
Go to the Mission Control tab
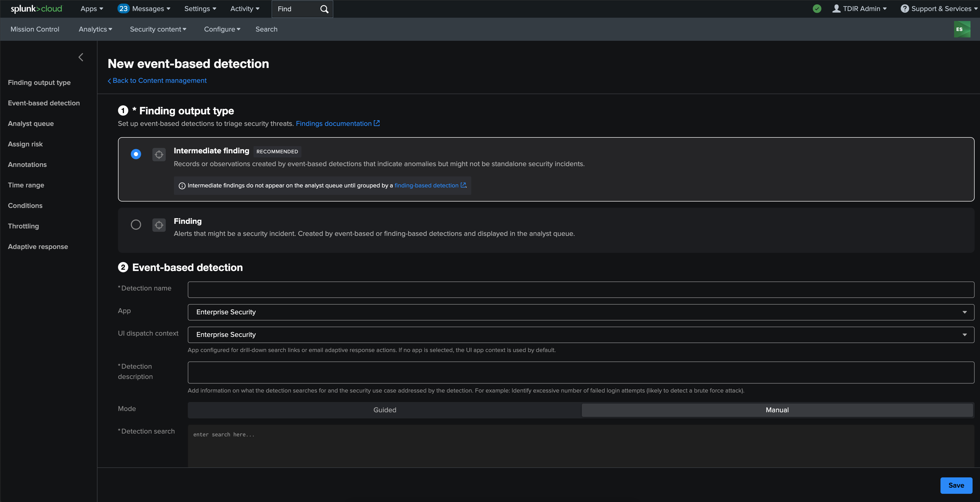coord(35,29)
